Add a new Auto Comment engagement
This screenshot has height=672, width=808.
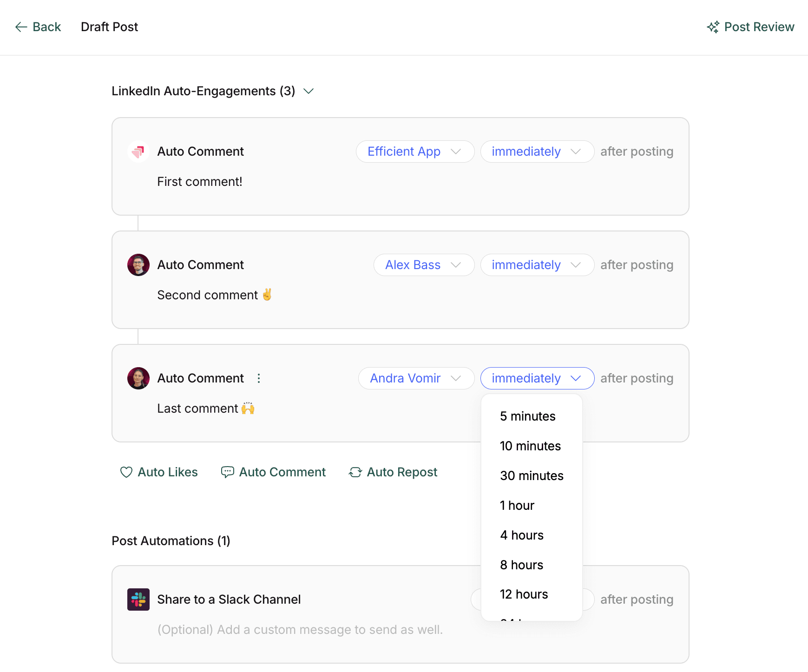(x=273, y=472)
